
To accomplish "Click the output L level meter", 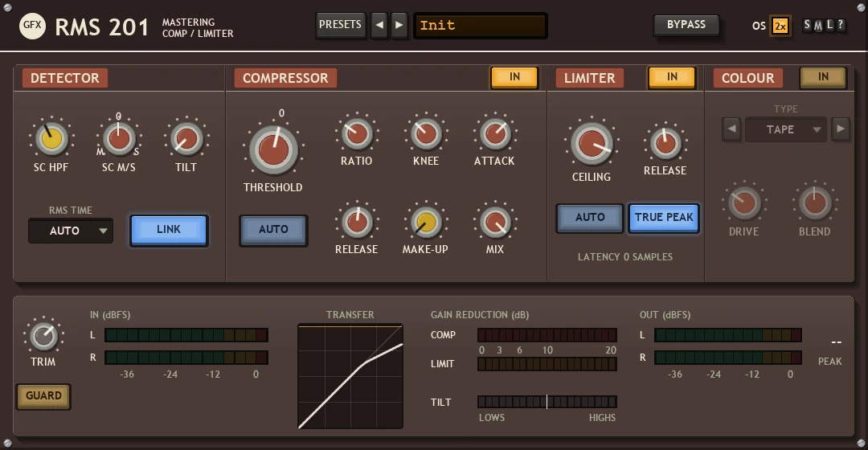I will [x=728, y=335].
